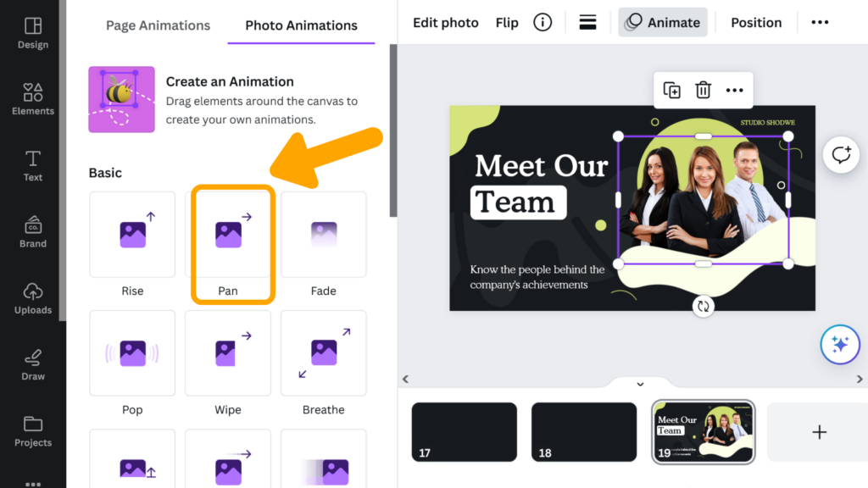The width and height of the screenshot is (868, 488).
Task: Open floating toolbar more options menu
Action: click(x=735, y=90)
